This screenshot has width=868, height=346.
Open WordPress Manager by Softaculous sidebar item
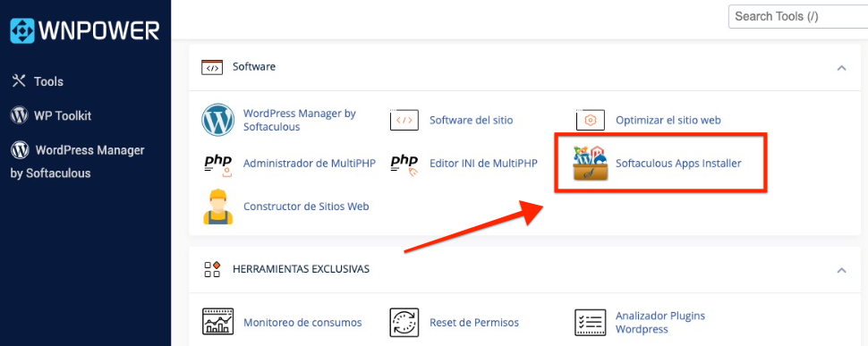tap(78, 162)
